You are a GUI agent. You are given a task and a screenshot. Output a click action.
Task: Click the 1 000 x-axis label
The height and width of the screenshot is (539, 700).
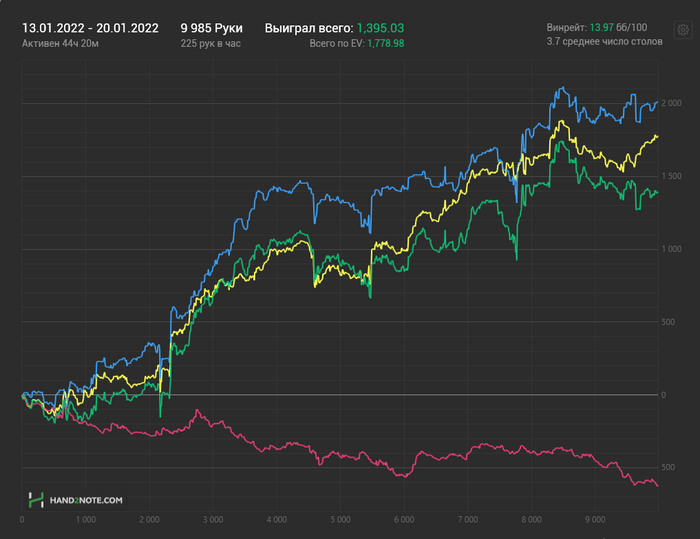(86, 520)
